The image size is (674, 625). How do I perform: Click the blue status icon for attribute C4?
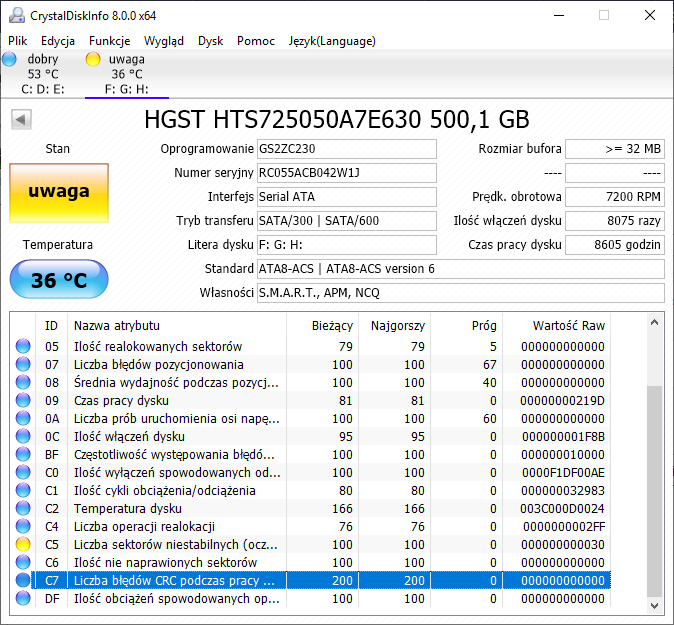pyautogui.click(x=23, y=526)
